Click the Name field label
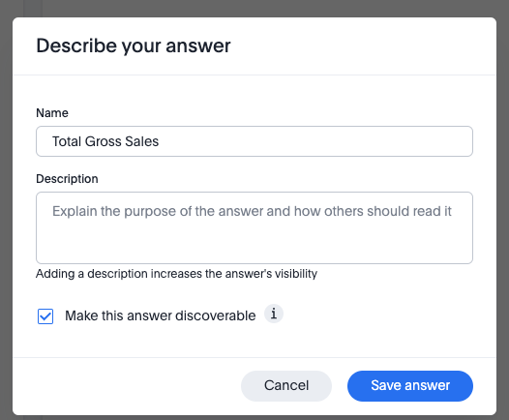 coord(52,113)
